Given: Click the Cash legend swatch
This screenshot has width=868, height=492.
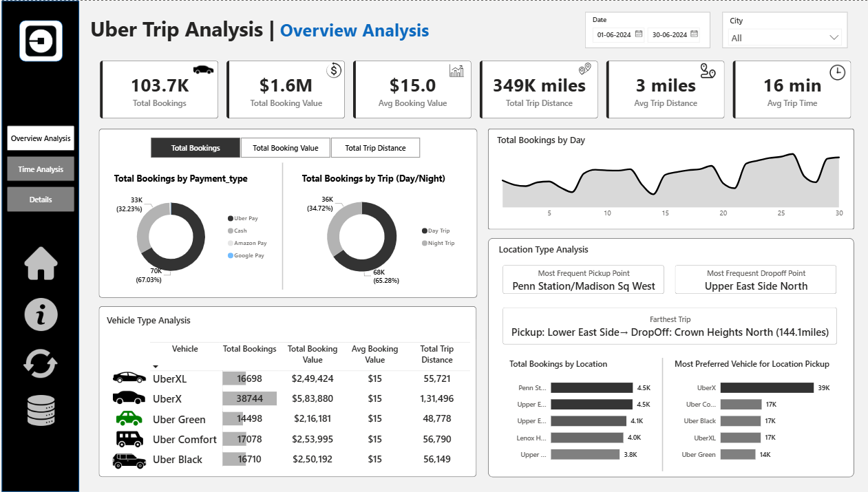Looking at the screenshot, I should coord(229,231).
